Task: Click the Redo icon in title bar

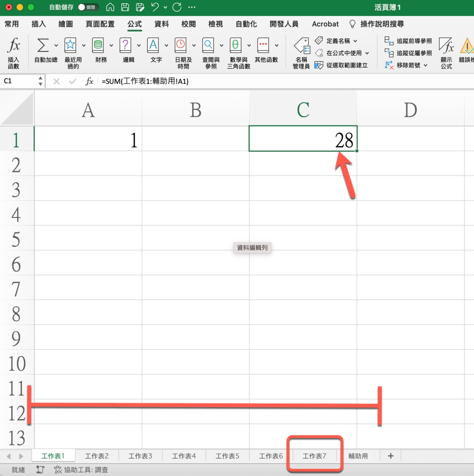Action: point(177,7)
